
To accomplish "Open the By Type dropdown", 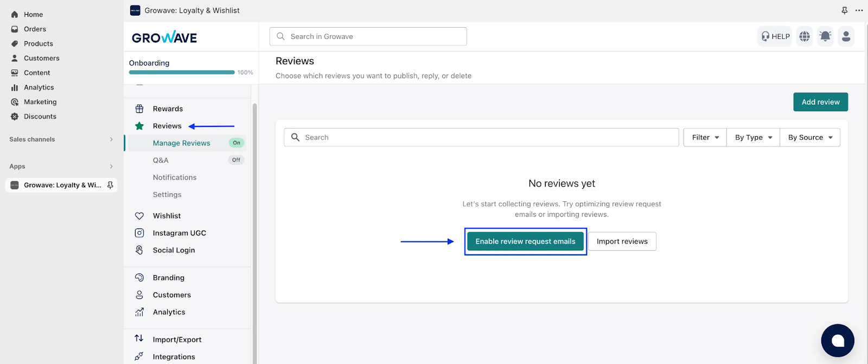I will coord(753,138).
